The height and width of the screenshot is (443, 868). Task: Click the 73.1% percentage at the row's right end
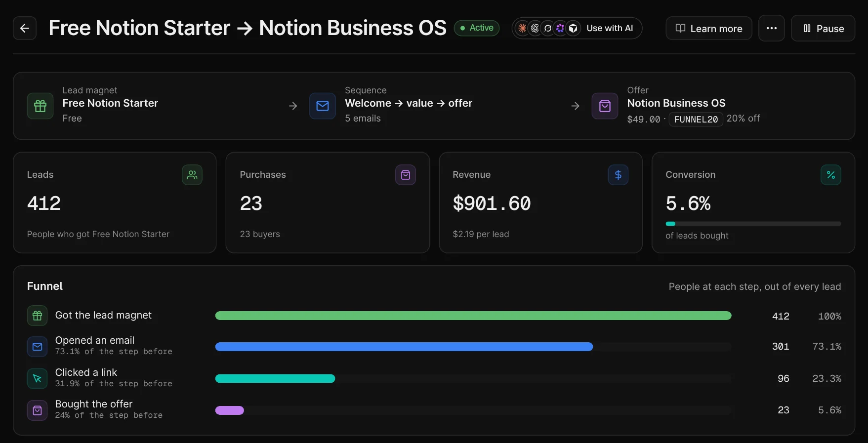coord(827,347)
